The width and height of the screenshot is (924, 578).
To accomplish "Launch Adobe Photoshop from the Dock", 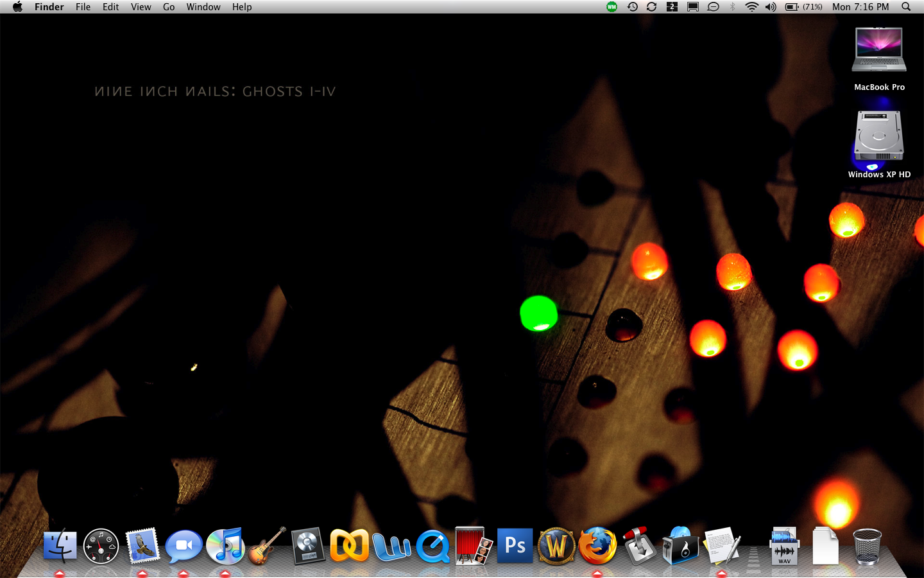I will click(515, 545).
